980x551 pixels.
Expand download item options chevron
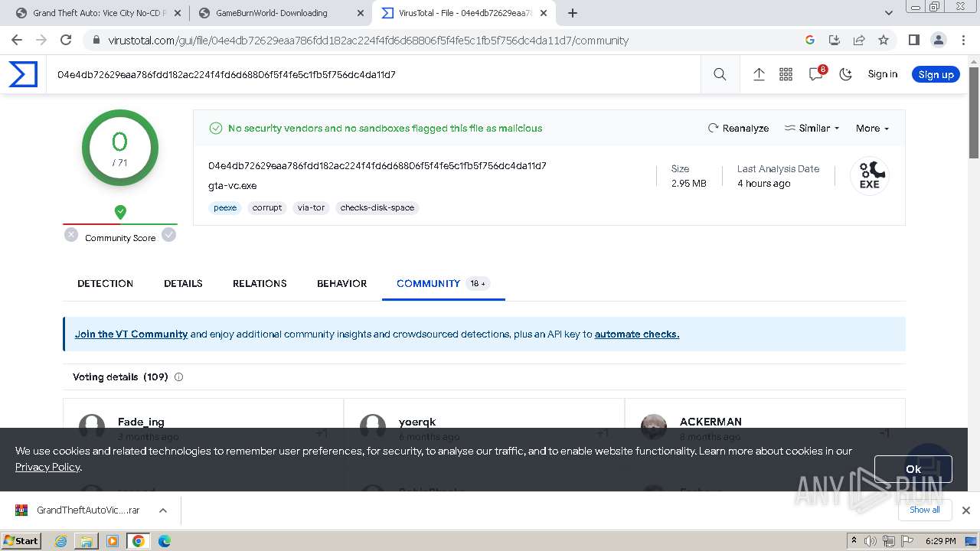point(162,510)
